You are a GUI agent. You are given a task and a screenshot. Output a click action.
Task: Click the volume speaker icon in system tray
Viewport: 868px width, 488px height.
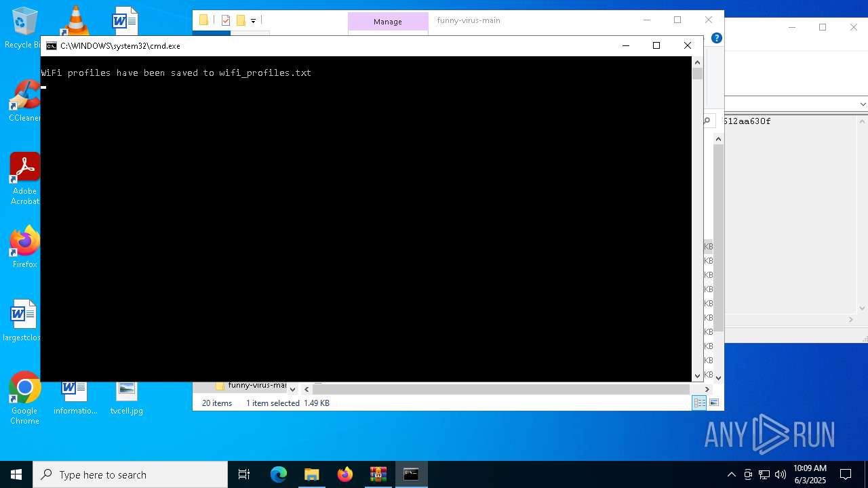[780, 474]
